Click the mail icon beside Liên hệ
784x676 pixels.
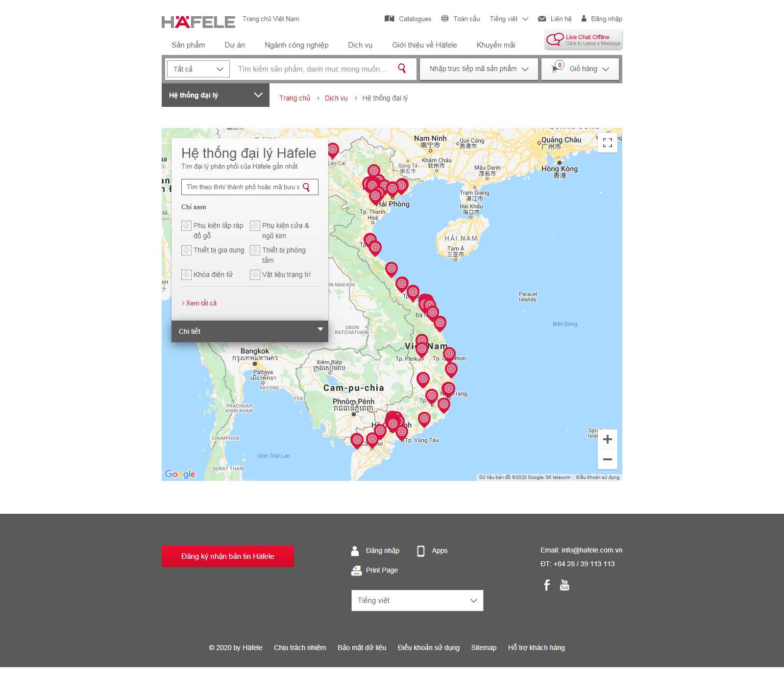[x=541, y=19]
